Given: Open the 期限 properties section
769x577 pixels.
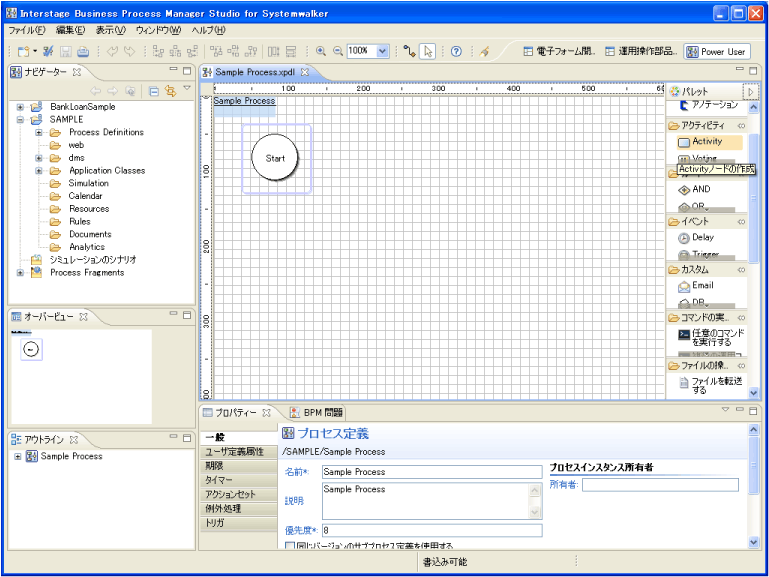Looking at the screenshot, I should pyautogui.click(x=238, y=466).
